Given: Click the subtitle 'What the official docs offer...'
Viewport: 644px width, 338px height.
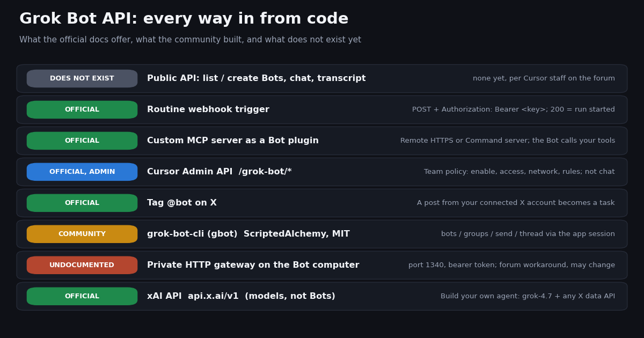Looking at the screenshot, I should tap(191, 40).
